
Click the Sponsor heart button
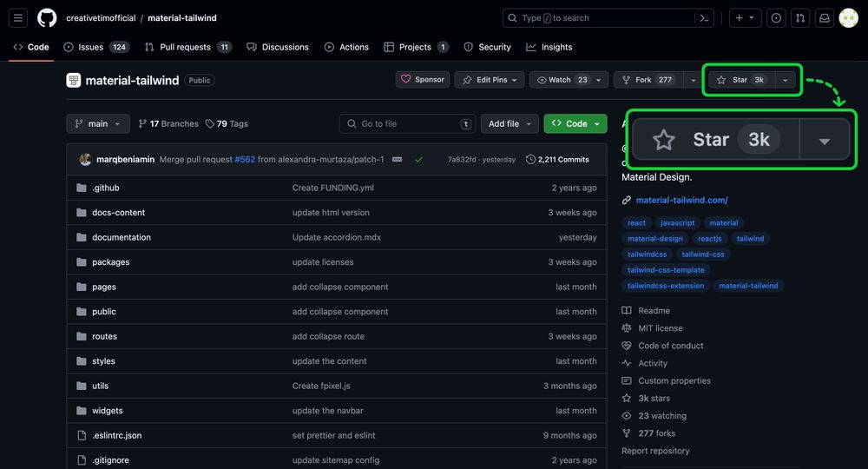coord(422,80)
